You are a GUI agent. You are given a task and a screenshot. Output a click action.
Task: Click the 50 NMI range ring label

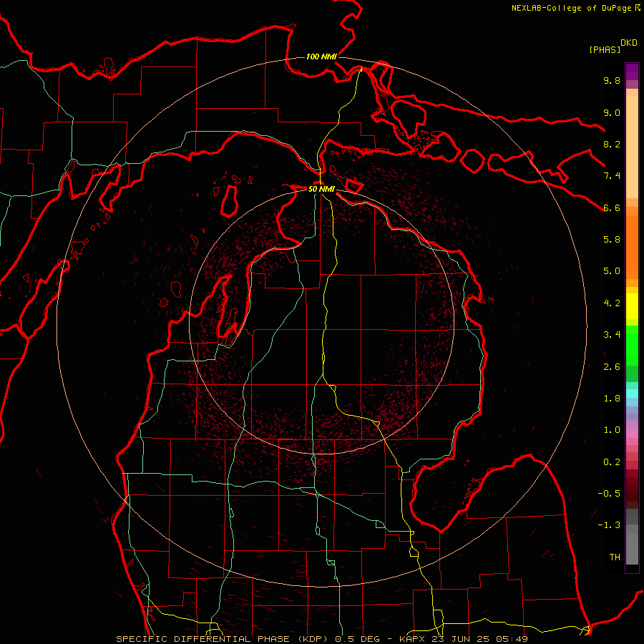click(321, 189)
